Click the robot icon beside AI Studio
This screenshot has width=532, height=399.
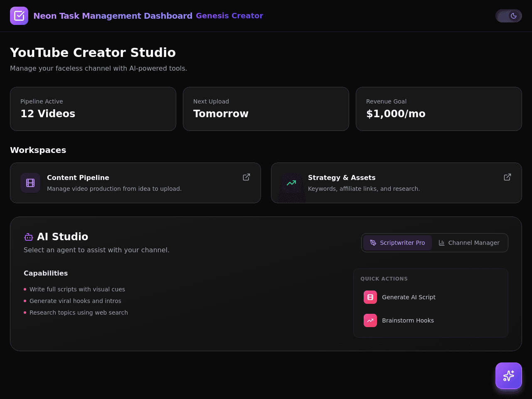click(29, 237)
